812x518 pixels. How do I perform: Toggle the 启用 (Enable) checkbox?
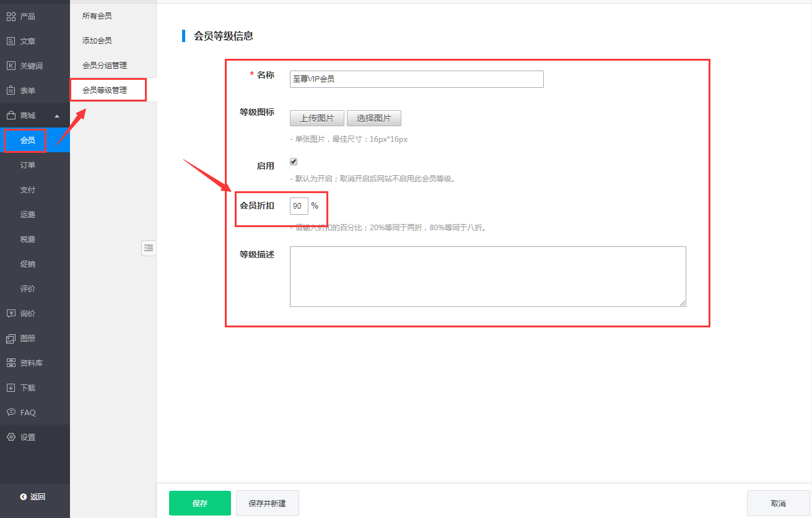point(294,162)
